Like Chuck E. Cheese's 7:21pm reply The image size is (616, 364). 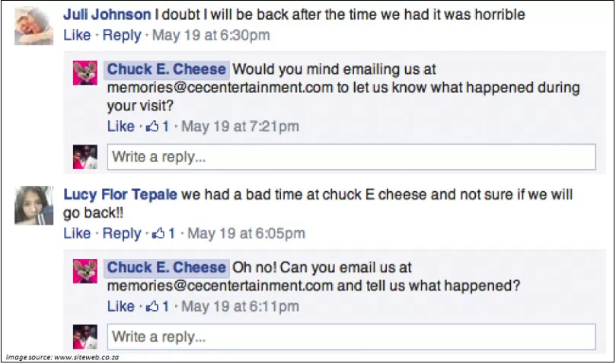click(x=120, y=126)
